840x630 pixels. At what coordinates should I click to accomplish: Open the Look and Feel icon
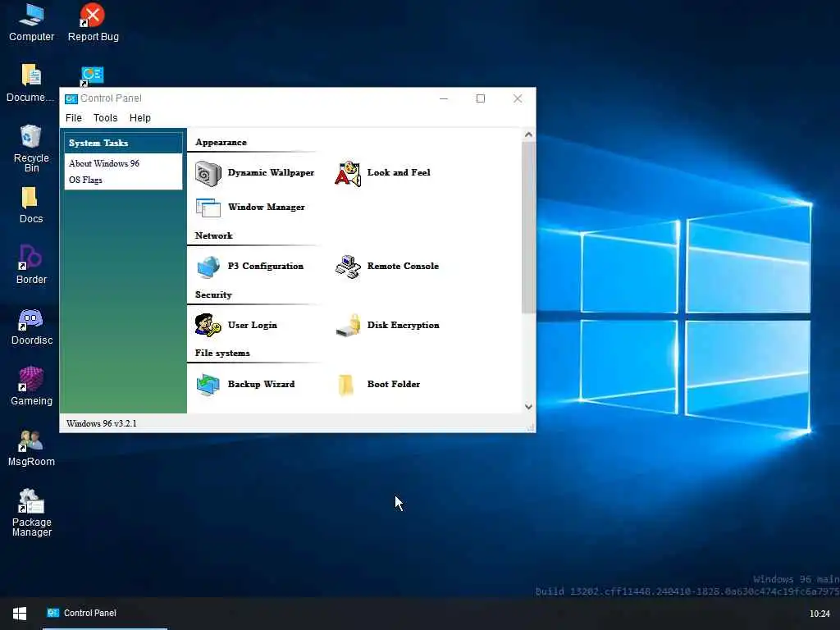[x=348, y=173]
